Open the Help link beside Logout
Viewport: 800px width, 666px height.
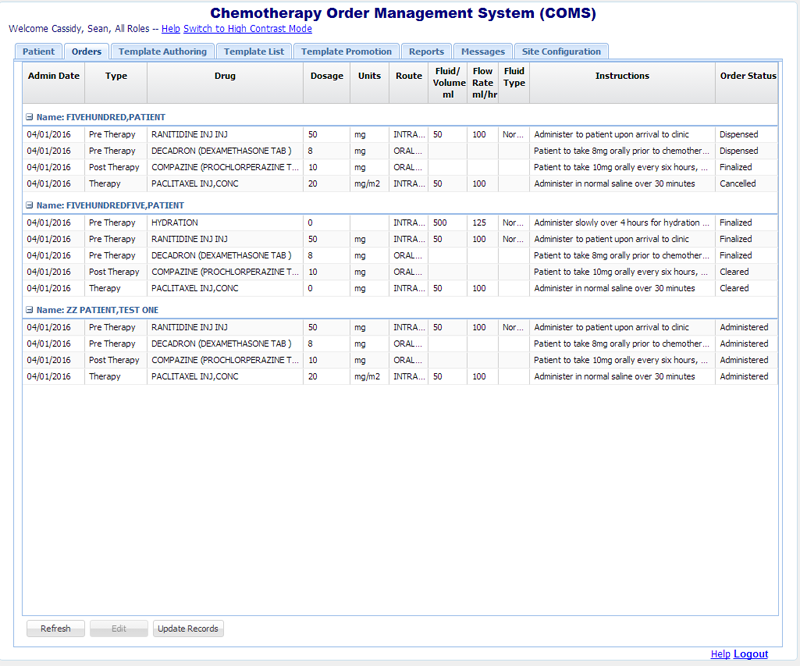pos(720,654)
